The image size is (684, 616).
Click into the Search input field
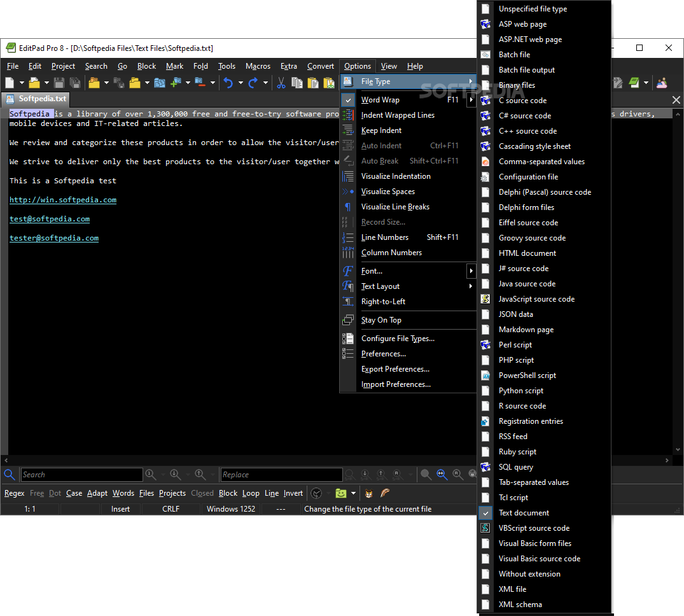[81, 475]
